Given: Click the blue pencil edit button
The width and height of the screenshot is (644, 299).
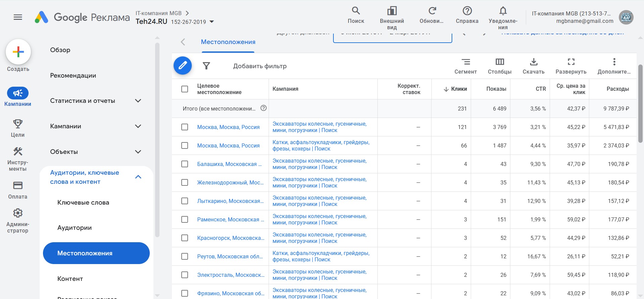Looking at the screenshot, I should click(x=183, y=66).
